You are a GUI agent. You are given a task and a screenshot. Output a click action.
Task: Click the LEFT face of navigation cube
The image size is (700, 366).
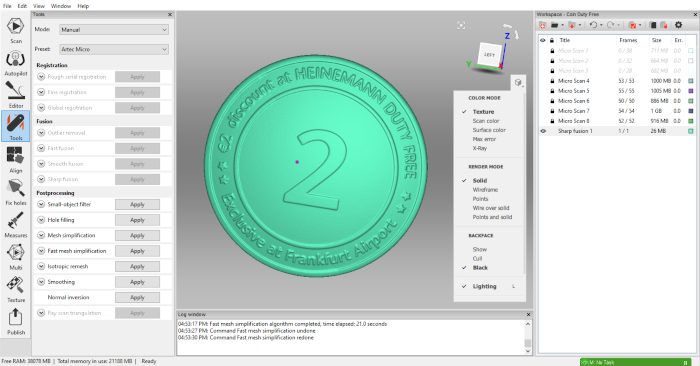coord(490,54)
